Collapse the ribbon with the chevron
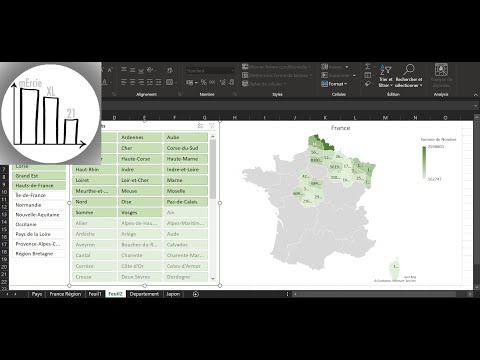 click(476, 95)
